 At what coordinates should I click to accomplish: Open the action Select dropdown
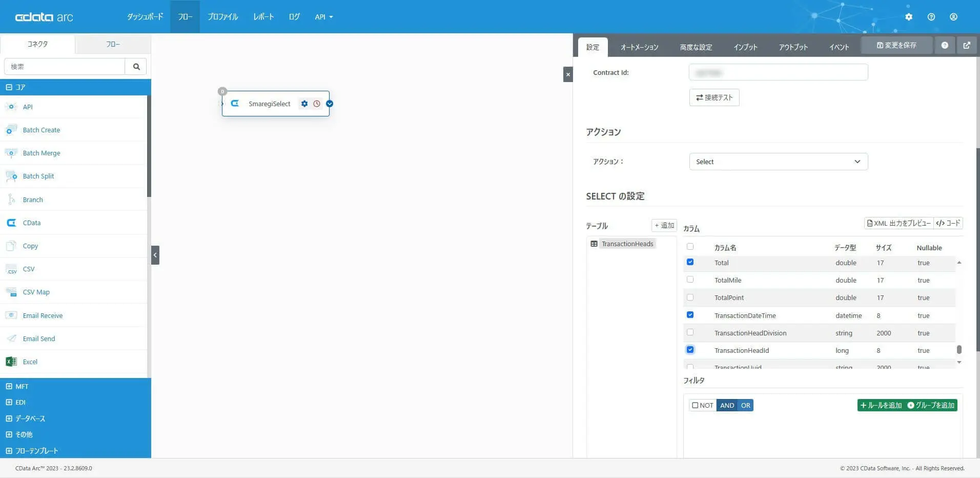778,162
